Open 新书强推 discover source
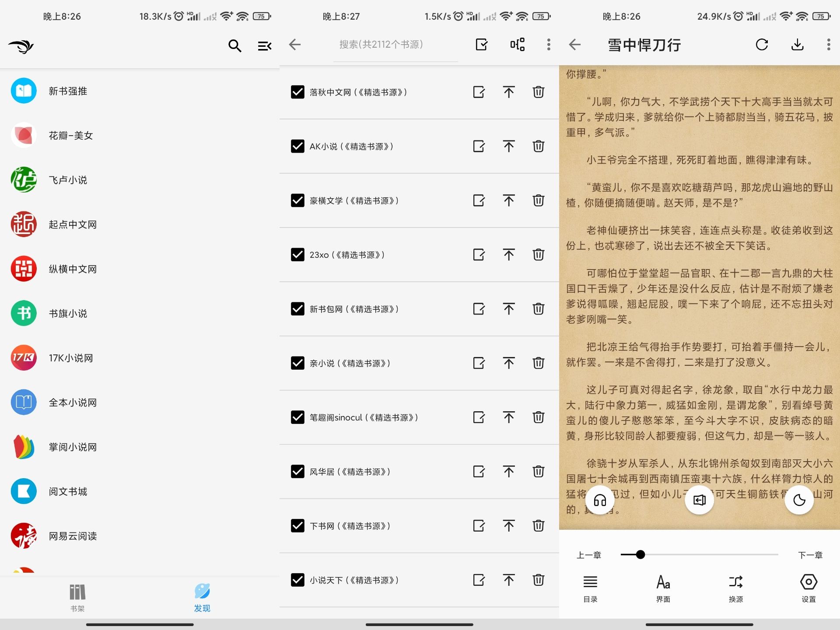This screenshot has width=840, height=630. point(140,91)
